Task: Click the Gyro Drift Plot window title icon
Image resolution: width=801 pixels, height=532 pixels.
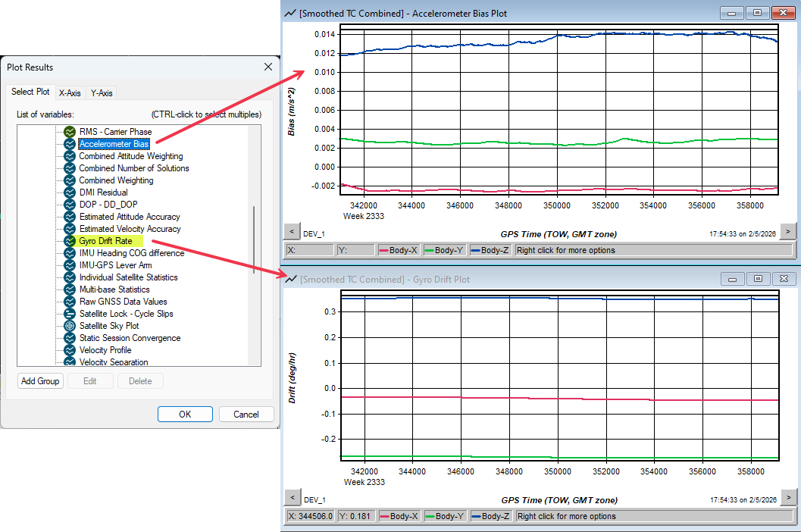Action: [x=291, y=280]
